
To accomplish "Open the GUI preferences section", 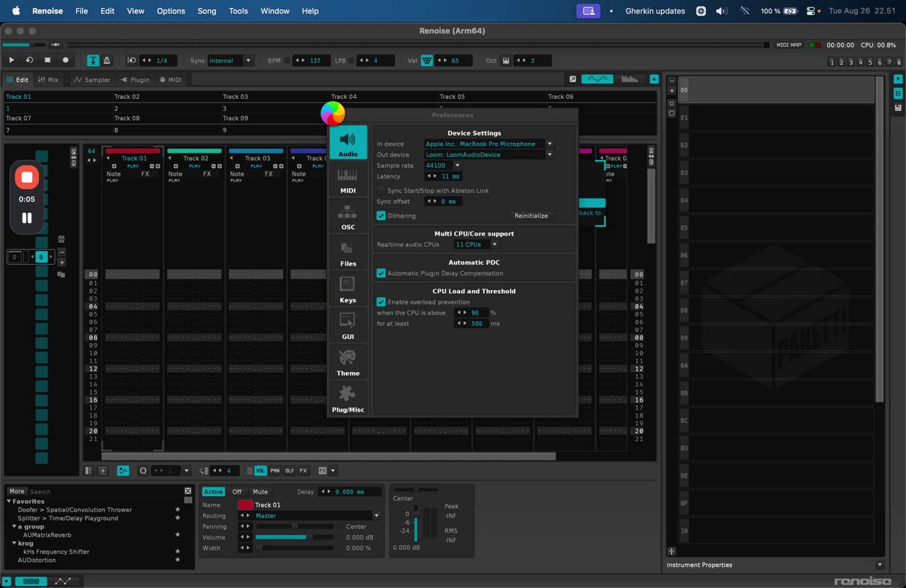I will (348, 325).
